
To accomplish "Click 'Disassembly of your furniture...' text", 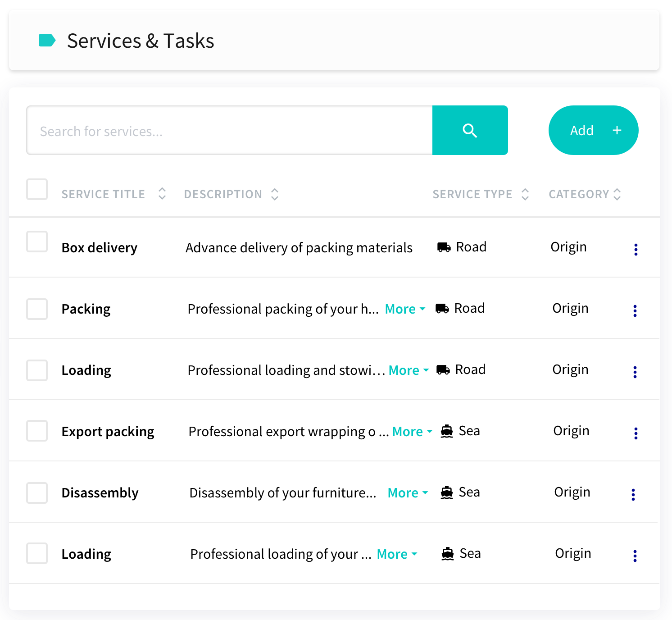I will coord(282,493).
